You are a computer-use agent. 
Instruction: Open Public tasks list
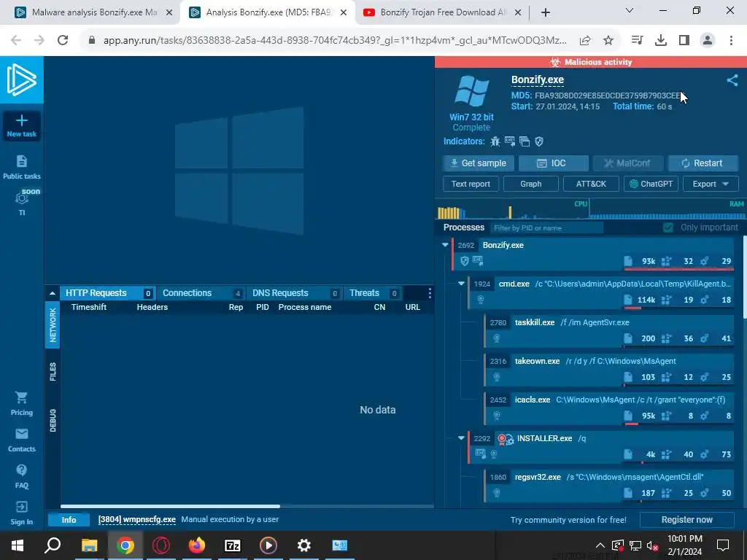pos(21,167)
